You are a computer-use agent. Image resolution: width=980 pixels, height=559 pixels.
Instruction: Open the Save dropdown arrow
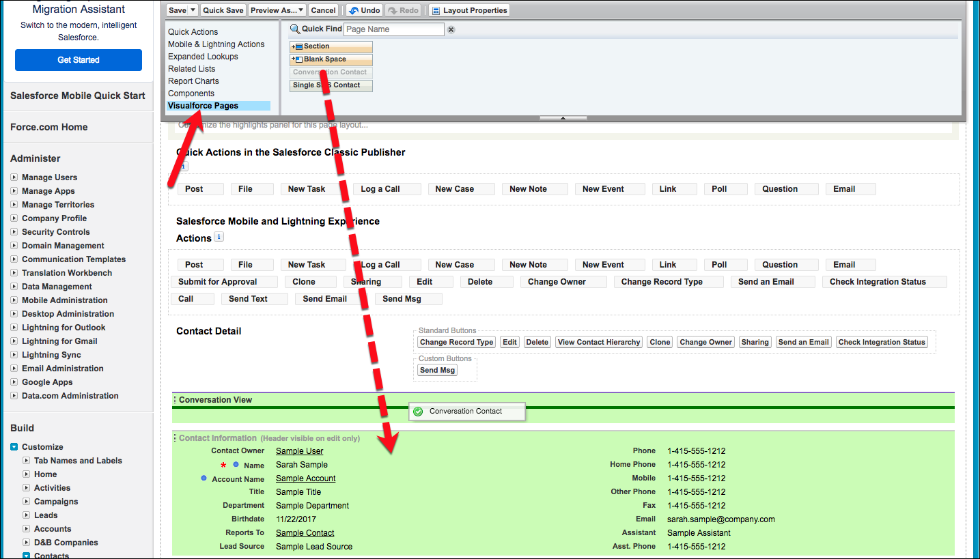[193, 10]
